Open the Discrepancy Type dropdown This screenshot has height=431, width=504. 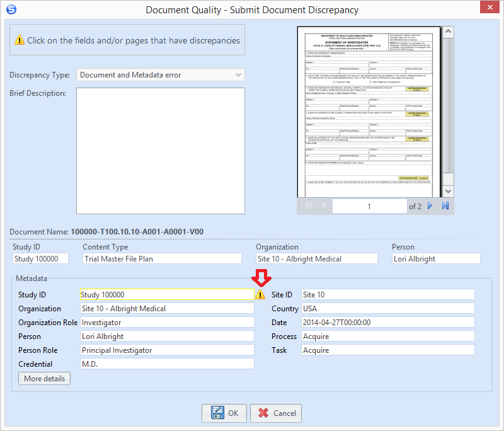[161, 75]
